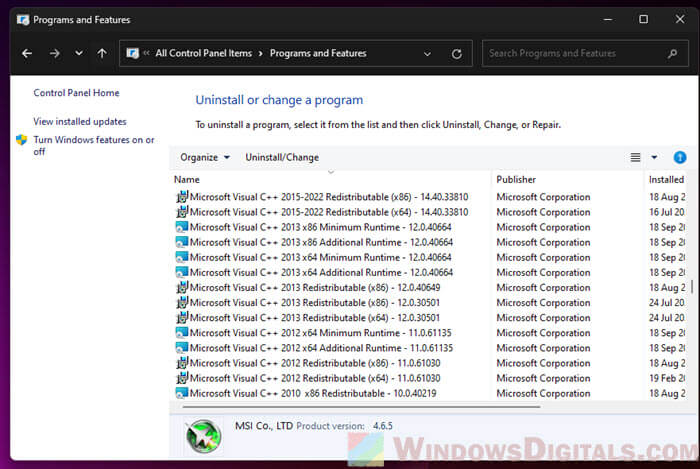Open the Control Panel Home link
Screen dimensions: 700x469
[76, 93]
